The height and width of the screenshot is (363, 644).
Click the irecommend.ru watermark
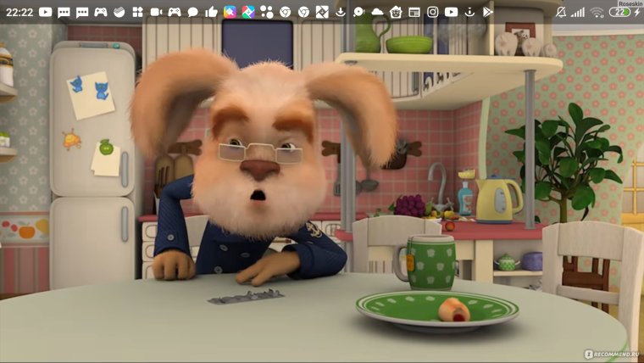608,353
